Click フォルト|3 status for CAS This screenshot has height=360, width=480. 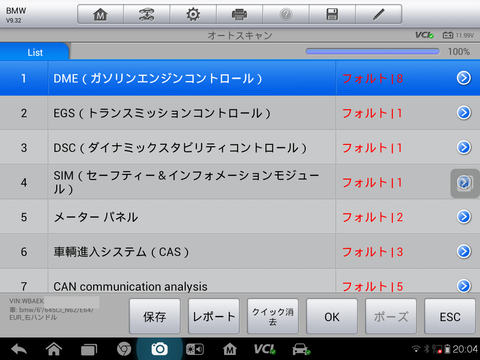click(x=373, y=252)
